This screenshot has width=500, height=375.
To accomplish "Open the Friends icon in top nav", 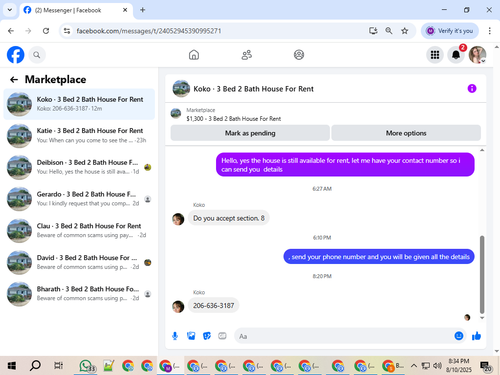I will pyautogui.click(x=247, y=55).
